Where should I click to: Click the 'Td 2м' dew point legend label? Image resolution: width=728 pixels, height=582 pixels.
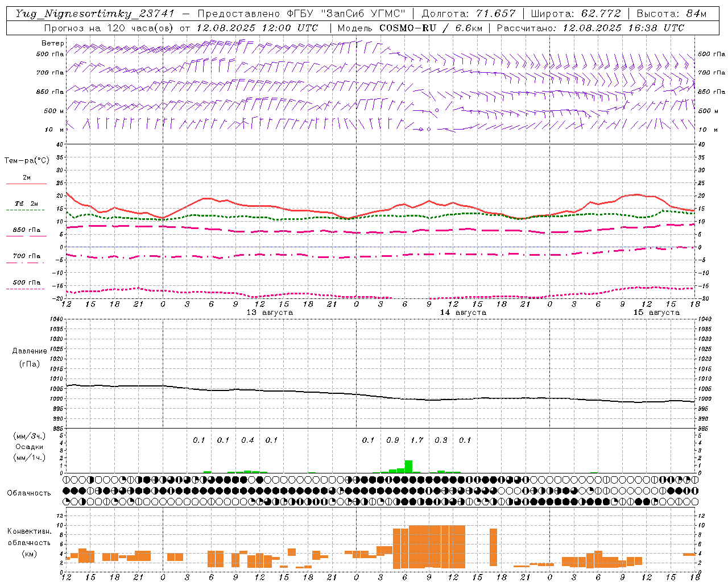tap(26, 203)
